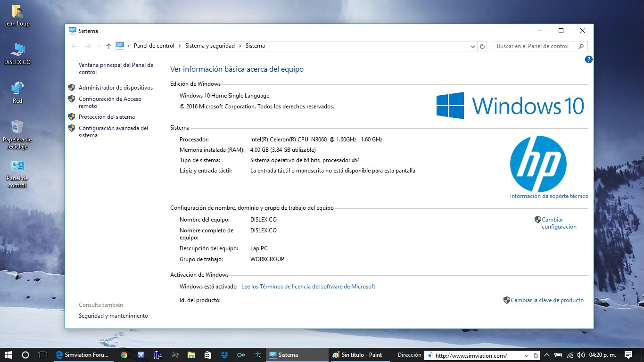Open the Arduino infinity icon in taskbar
Viewport: 644px width, 362px height.
pyautogui.click(x=241, y=355)
